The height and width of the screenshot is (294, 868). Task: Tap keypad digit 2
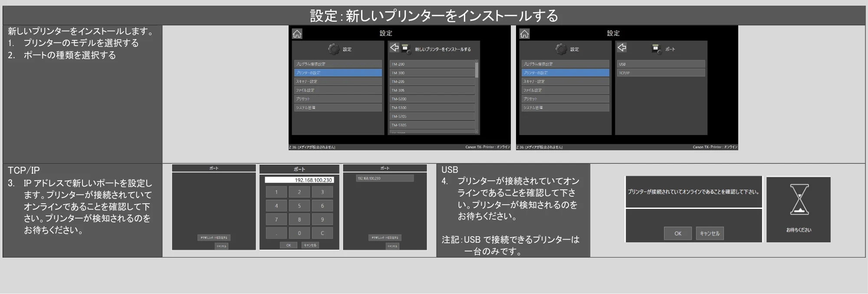[299, 192]
